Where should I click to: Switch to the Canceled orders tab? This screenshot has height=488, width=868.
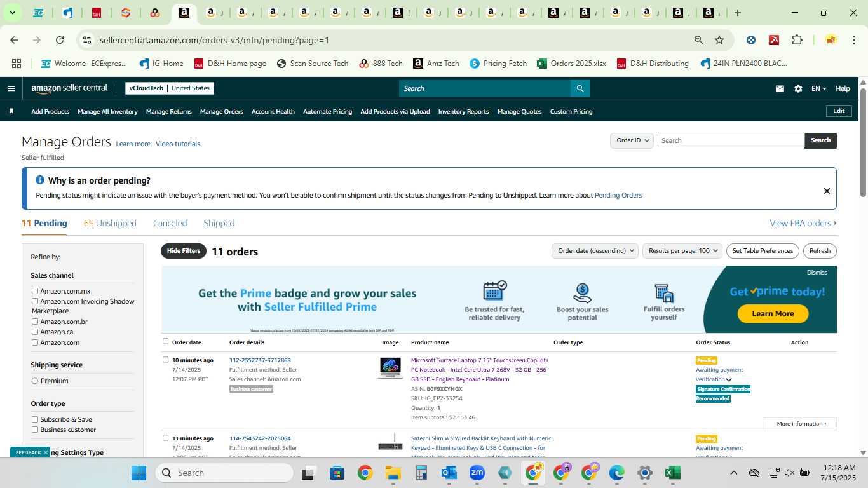(170, 223)
